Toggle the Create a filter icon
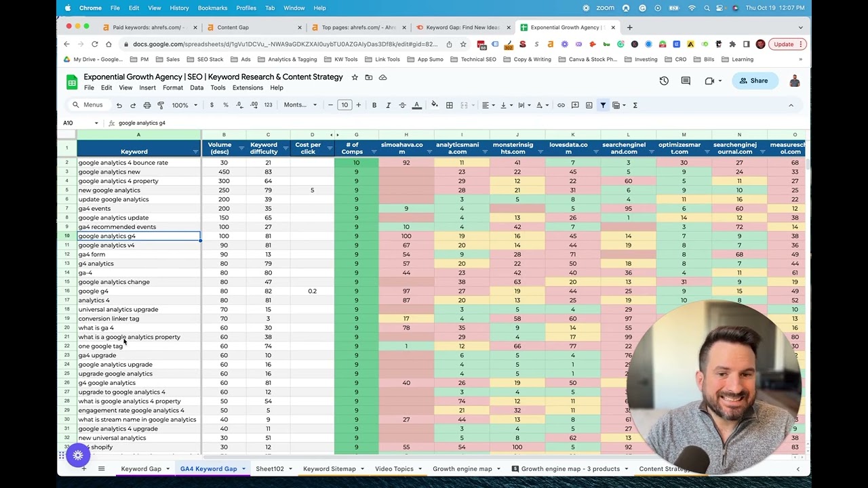The height and width of the screenshot is (488, 868). pyautogui.click(x=603, y=105)
